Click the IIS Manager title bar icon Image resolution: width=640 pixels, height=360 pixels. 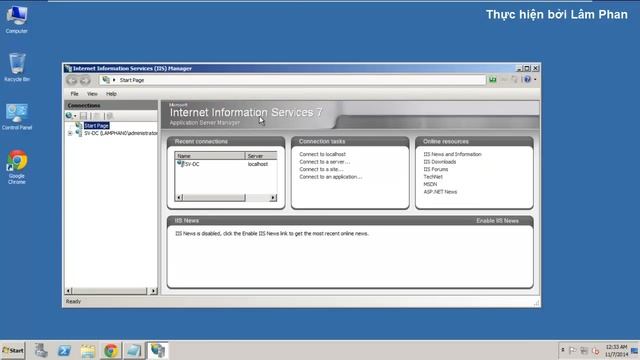(68, 68)
